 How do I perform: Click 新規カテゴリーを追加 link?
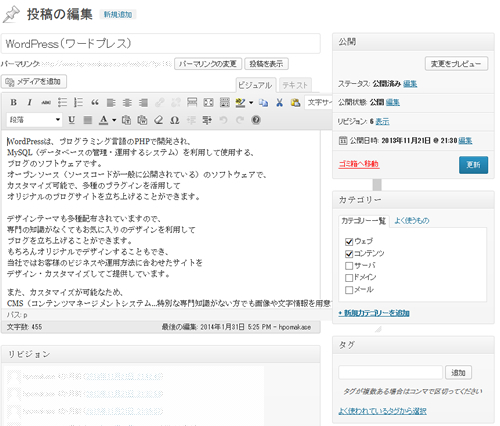click(374, 313)
